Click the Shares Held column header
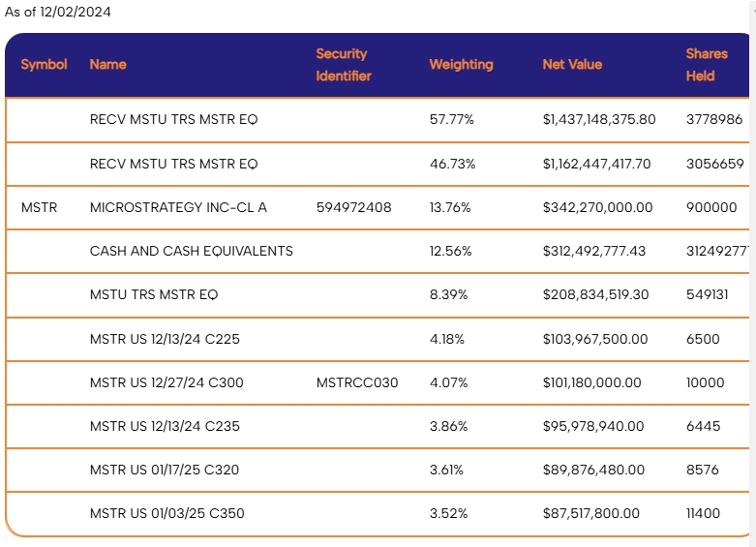The height and width of the screenshot is (547, 756). [x=707, y=65]
